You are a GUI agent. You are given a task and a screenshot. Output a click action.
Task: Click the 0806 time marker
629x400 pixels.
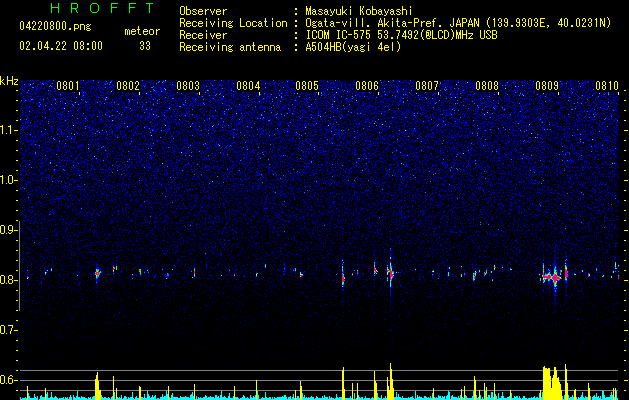(367, 86)
